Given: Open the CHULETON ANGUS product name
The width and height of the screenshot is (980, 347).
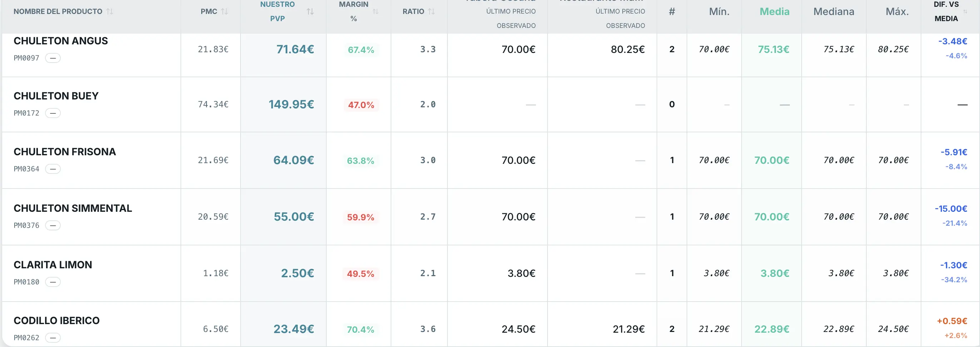Looking at the screenshot, I should [x=60, y=41].
